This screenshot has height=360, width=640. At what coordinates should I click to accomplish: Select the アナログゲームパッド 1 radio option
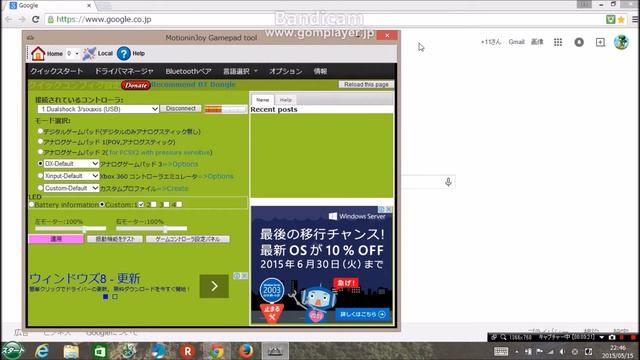40,142
